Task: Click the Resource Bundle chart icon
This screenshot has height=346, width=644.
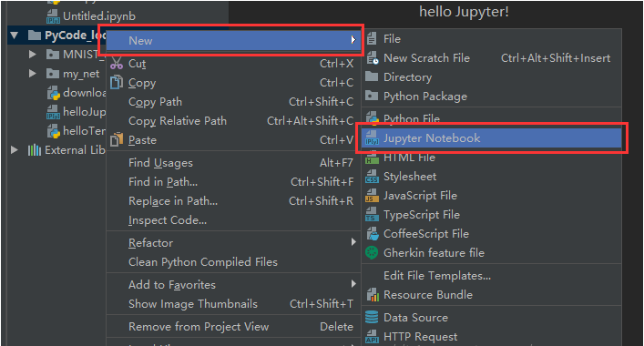Action: click(373, 295)
